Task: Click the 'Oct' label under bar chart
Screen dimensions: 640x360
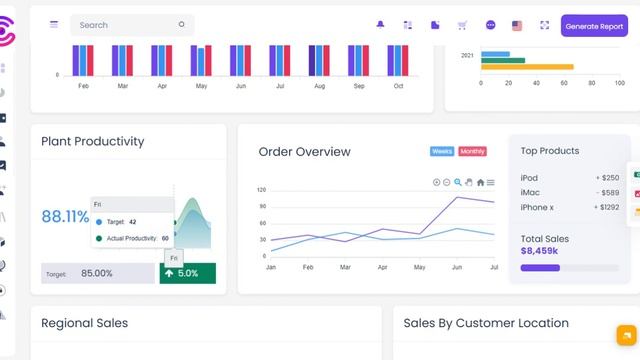Action: 398,86
